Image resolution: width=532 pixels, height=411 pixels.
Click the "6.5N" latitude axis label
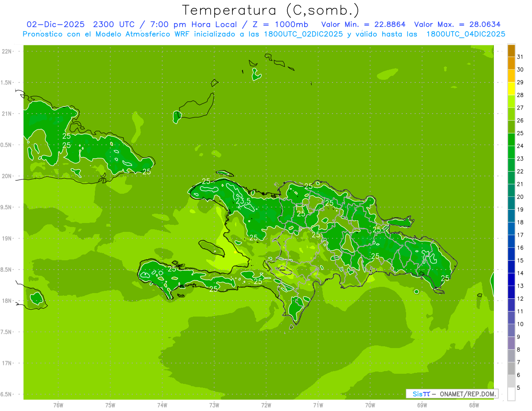[x=7, y=395]
